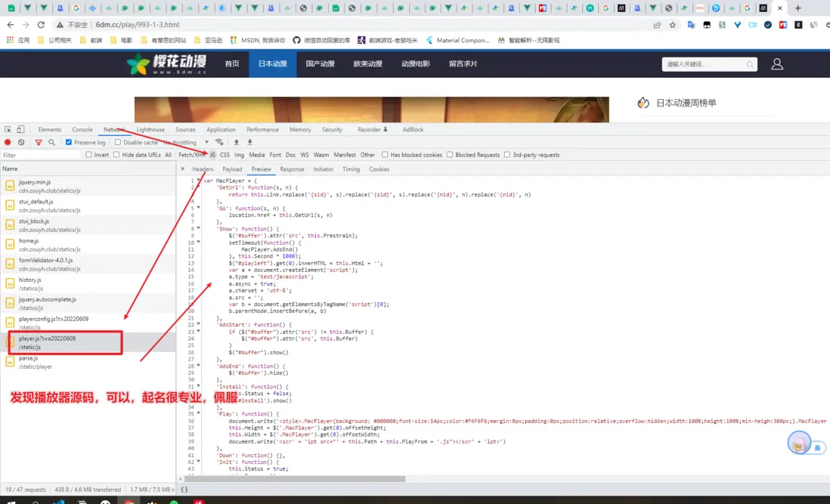Switch to the Response tab

[292, 169]
